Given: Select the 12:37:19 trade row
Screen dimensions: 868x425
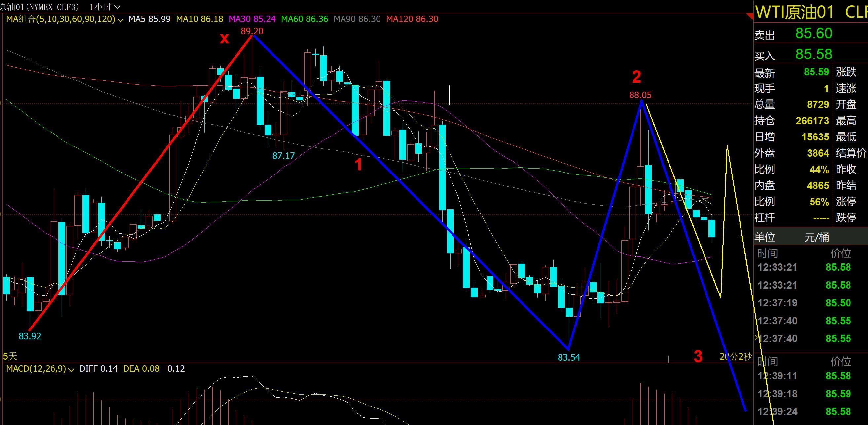Looking at the screenshot, I should [x=811, y=303].
